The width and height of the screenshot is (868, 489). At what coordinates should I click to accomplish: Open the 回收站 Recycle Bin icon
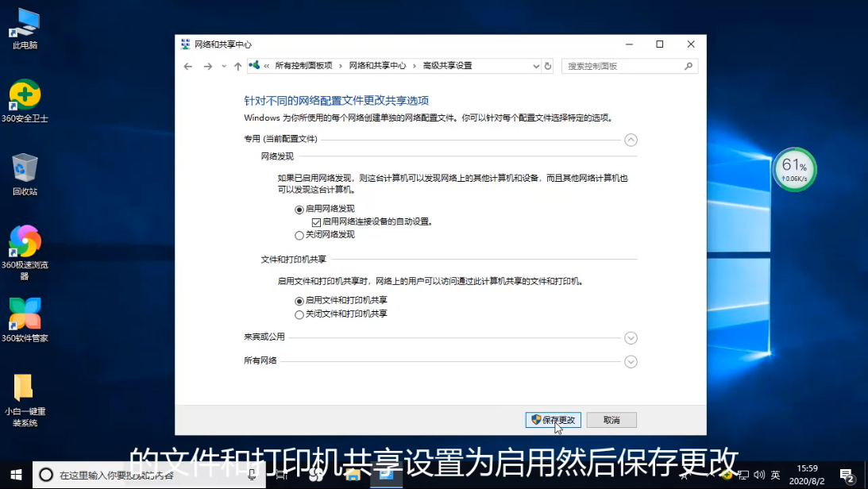pos(25,169)
